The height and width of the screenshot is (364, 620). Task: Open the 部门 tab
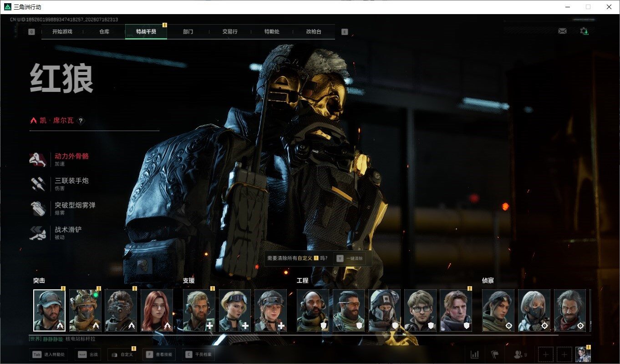pyautogui.click(x=188, y=32)
